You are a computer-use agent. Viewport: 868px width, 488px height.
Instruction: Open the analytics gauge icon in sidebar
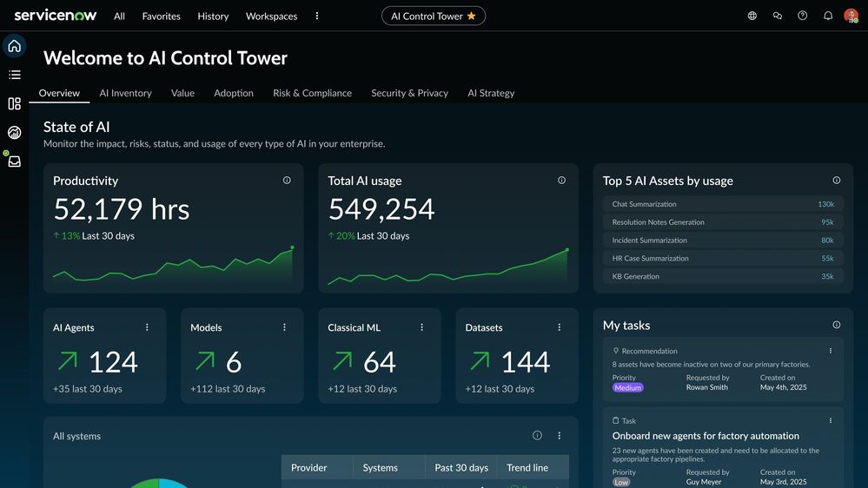coord(14,133)
